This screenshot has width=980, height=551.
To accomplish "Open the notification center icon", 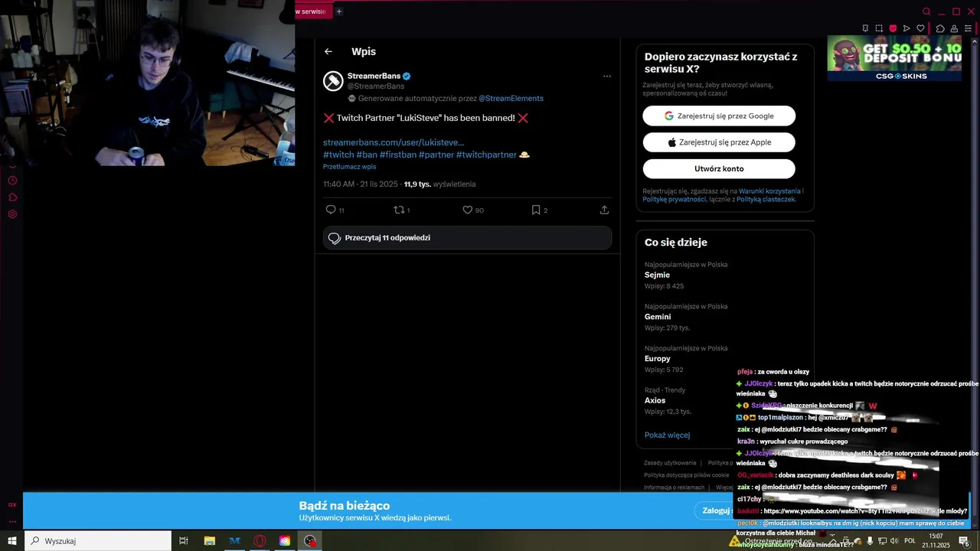I will [x=964, y=541].
